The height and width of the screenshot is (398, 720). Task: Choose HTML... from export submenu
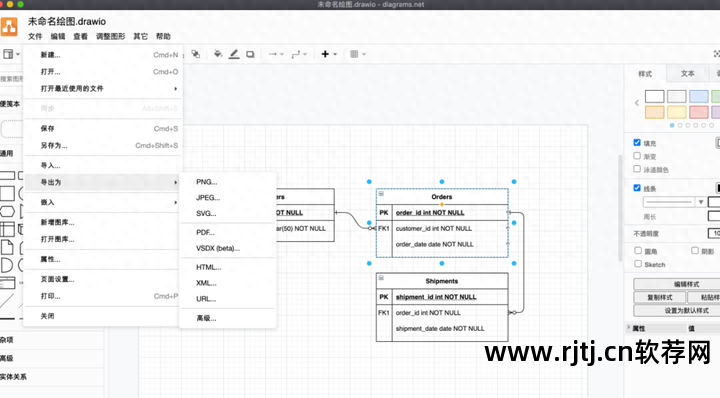[228, 267]
